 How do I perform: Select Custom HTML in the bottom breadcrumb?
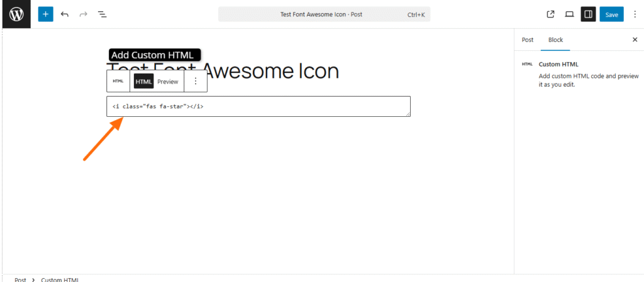(x=60, y=279)
